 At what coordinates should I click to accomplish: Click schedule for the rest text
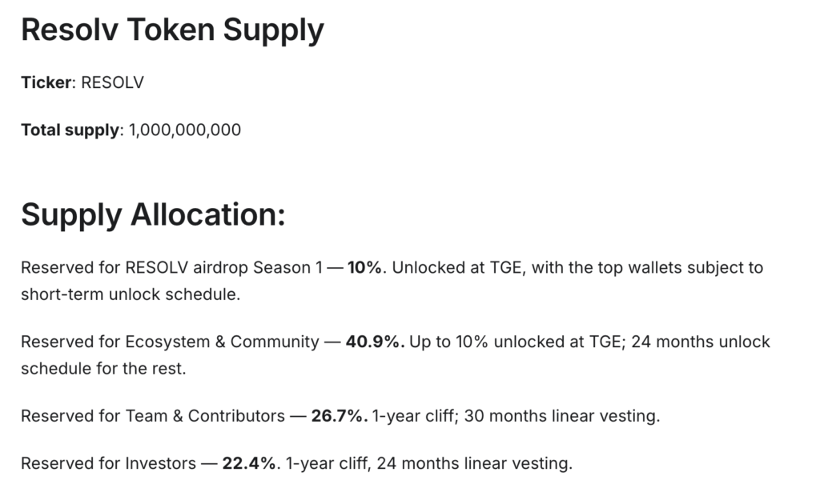tap(103, 368)
